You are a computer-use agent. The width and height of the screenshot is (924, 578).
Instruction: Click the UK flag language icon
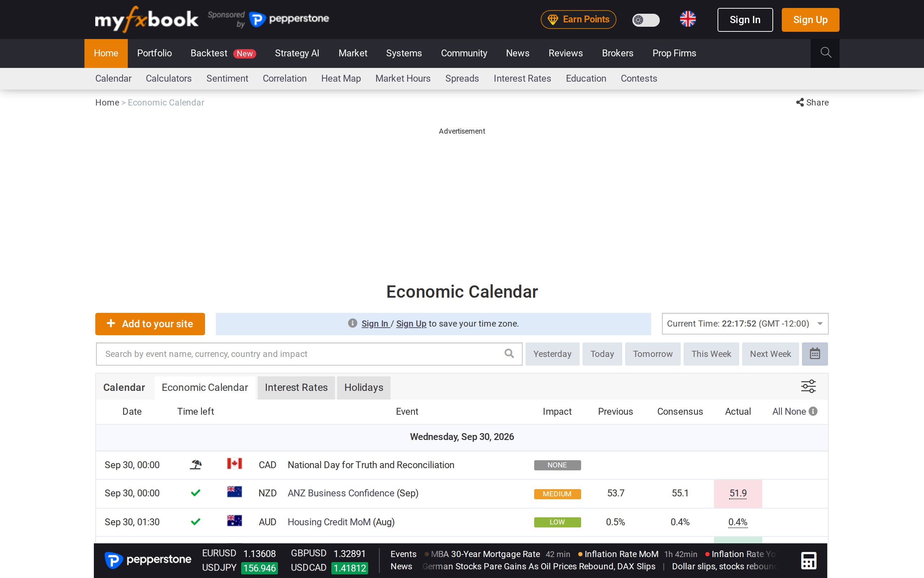688,19
